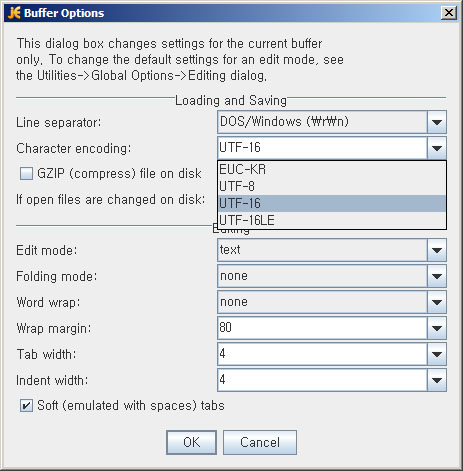Pick the highlighted UTF-16 list entry
The height and width of the screenshot is (471, 463).
[x=332, y=203]
